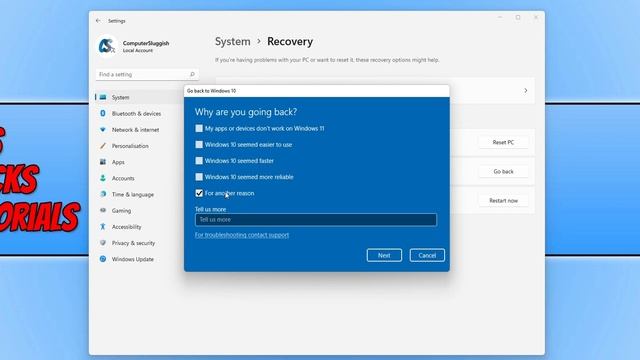Image resolution: width=640 pixels, height=360 pixels.
Task: Click the Windows Update circular arrows icon
Action: 103,259
